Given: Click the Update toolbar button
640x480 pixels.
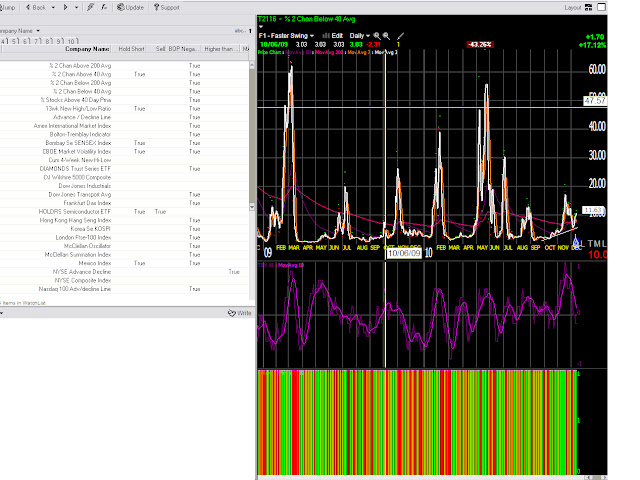Looking at the screenshot, I should (x=132, y=7).
